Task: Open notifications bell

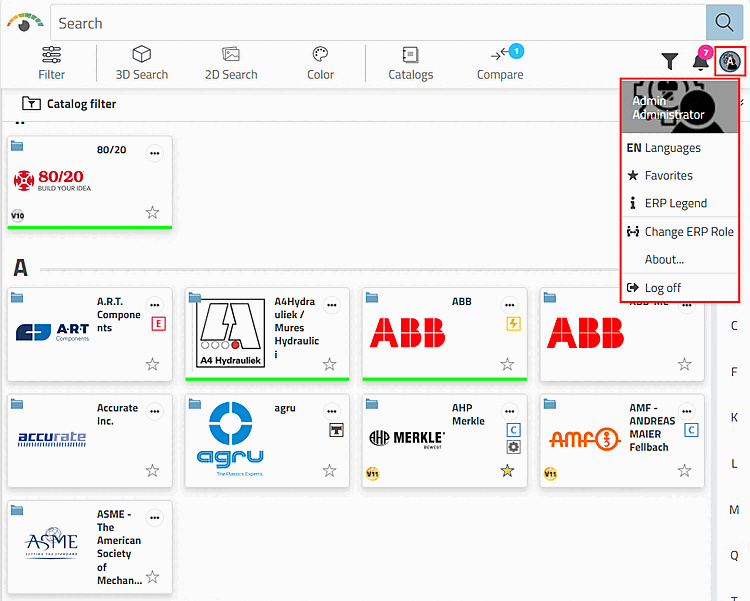Action: 700,61
